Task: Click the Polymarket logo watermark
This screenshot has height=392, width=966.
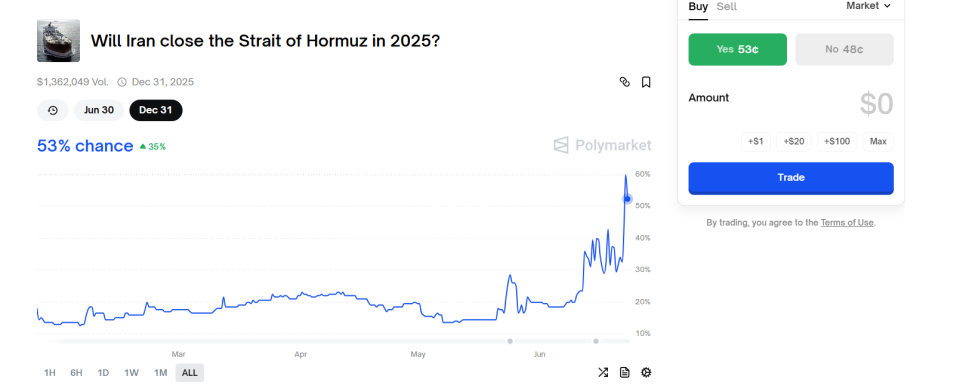Action: point(602,145)
